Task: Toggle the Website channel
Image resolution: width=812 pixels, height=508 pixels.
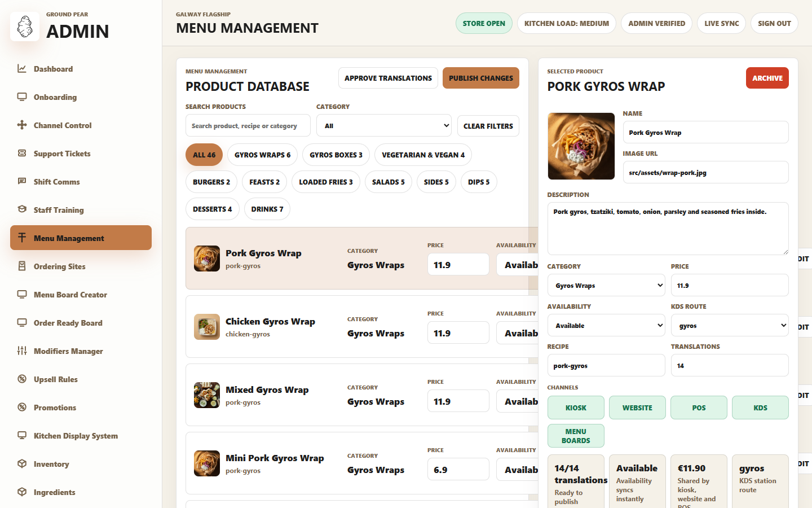Action: tap(637, 408)
